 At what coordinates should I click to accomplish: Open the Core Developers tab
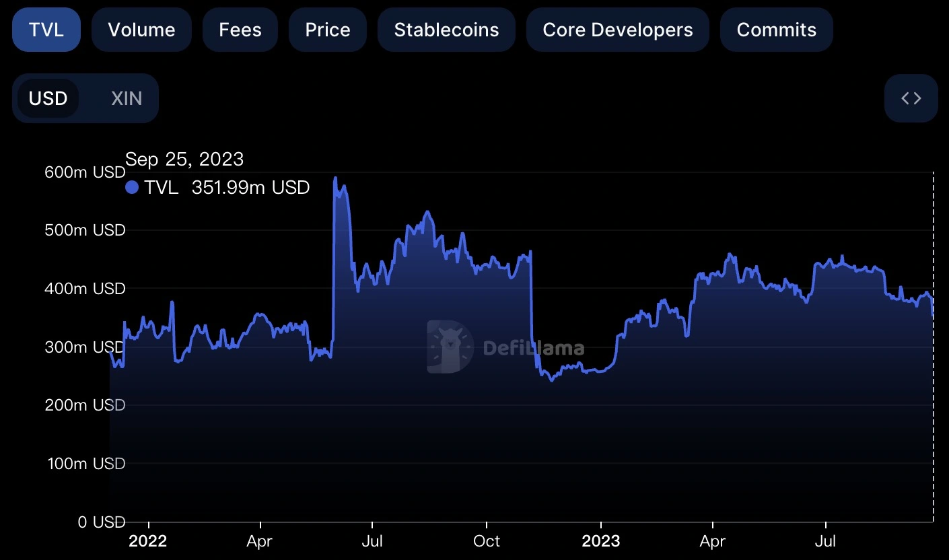pos(618,30)
